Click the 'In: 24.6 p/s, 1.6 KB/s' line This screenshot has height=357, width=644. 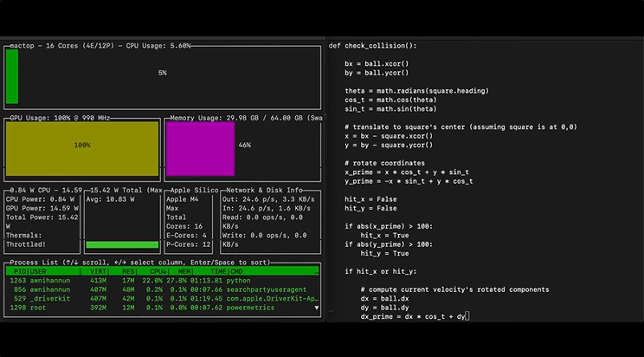click(267, 209)
